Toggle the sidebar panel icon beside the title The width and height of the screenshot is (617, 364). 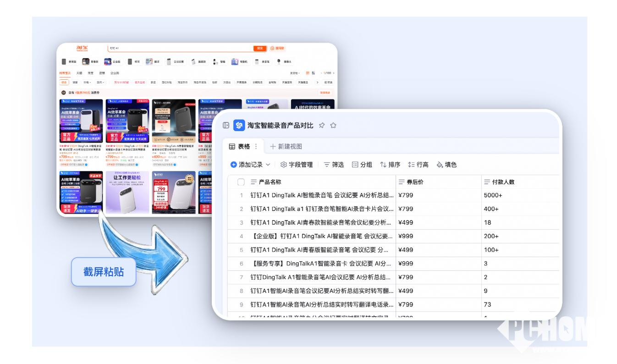(x=226, y=125)
